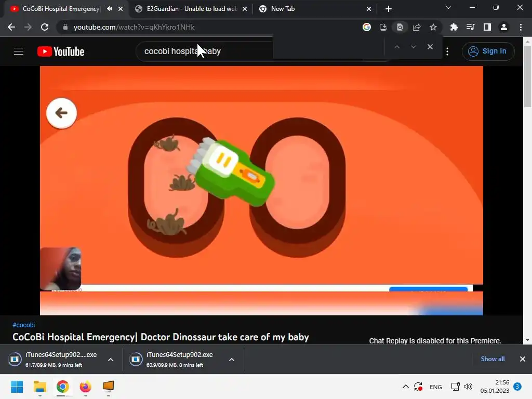Expand options for 61.7 MB iTunes download
532x399 pixels.
pyautogui.click(x=111, y=360)
